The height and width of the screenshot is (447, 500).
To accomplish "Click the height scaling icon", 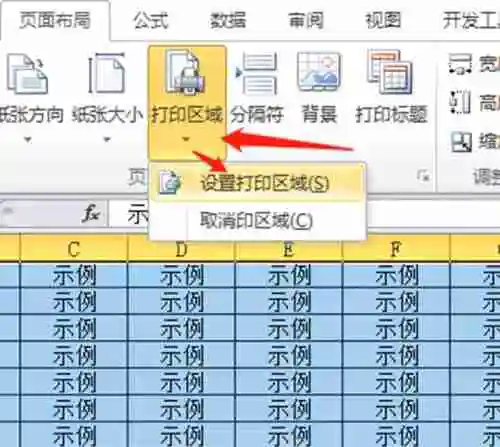I will 460,102.
